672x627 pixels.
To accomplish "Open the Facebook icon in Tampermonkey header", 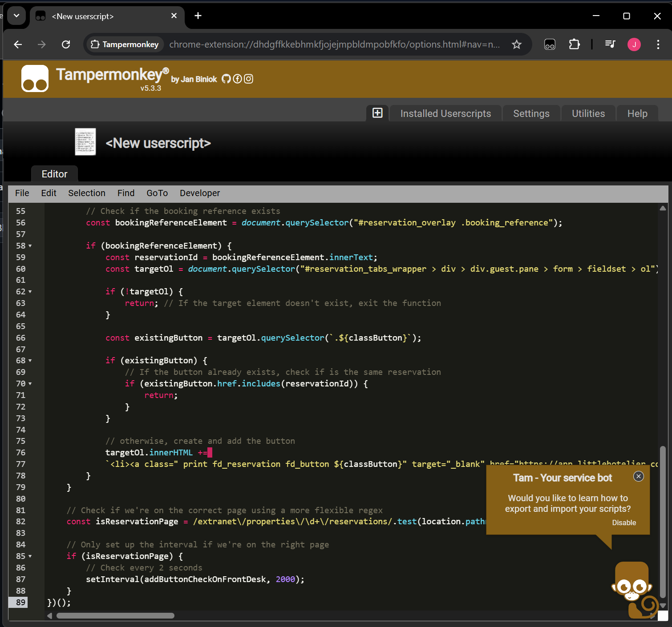I will (x=238, y=79).
